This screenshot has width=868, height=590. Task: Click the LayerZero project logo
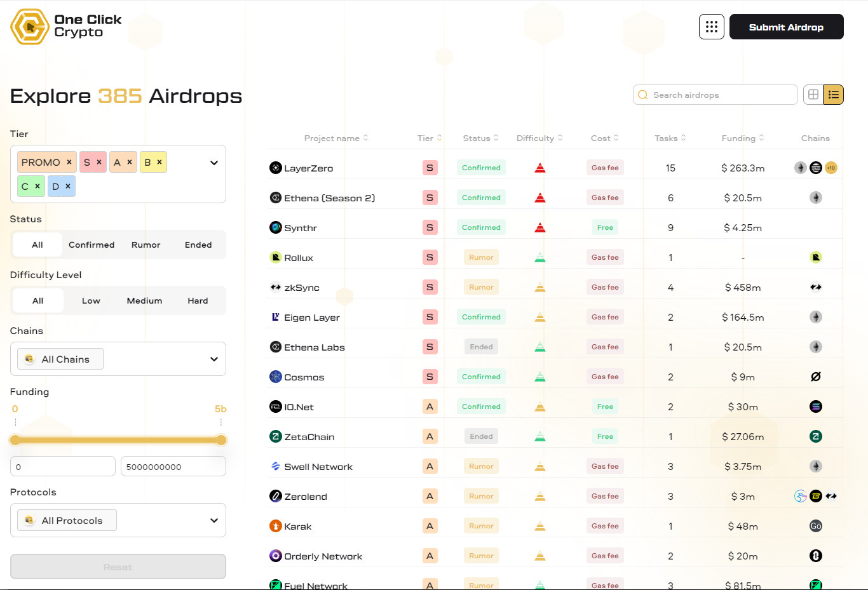click(275, 168)
